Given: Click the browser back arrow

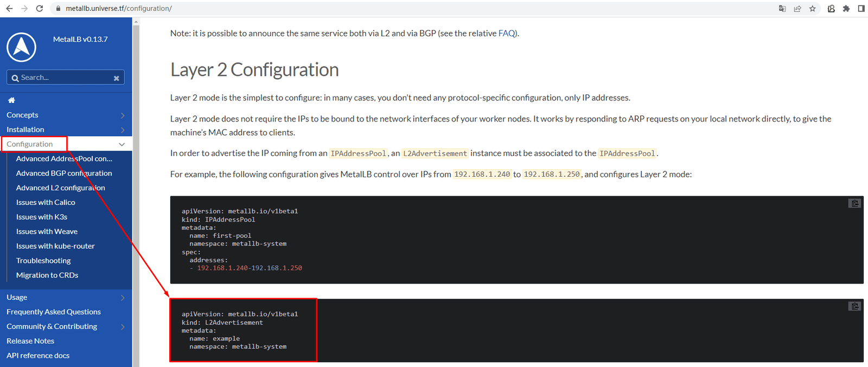Looking at the screenshot, I should point(9,9).
